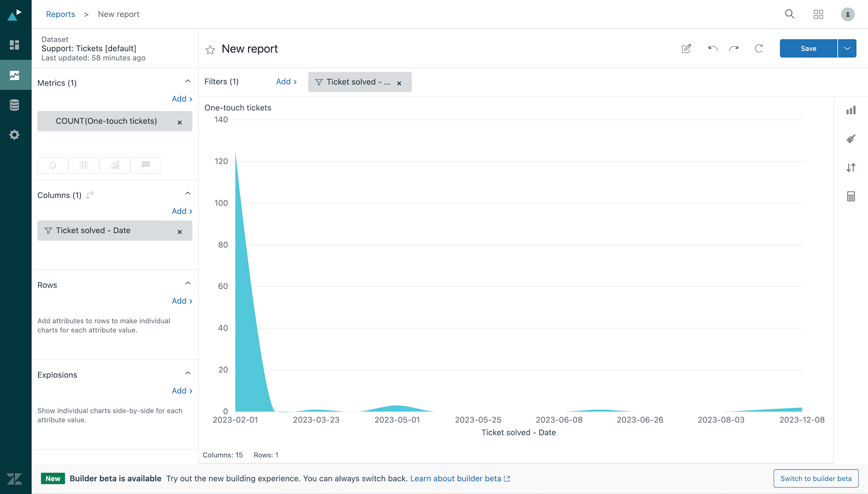Click the app grid/dashboard icon
868x494 pixels.
819,14
